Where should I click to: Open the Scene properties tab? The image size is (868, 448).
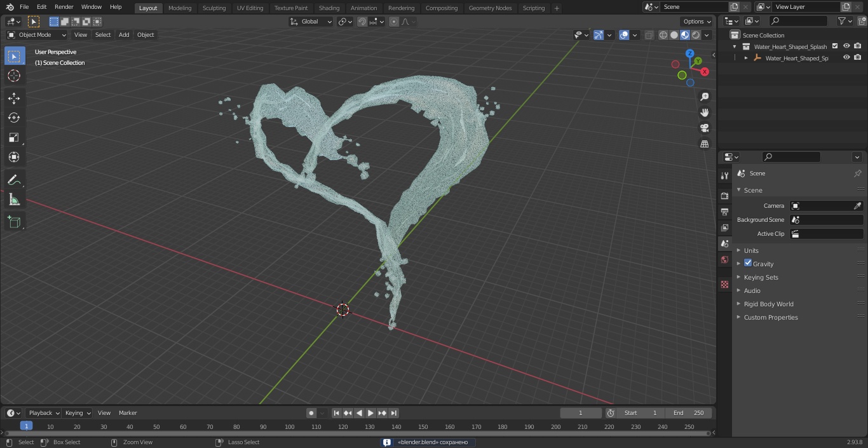coord(724,243)
